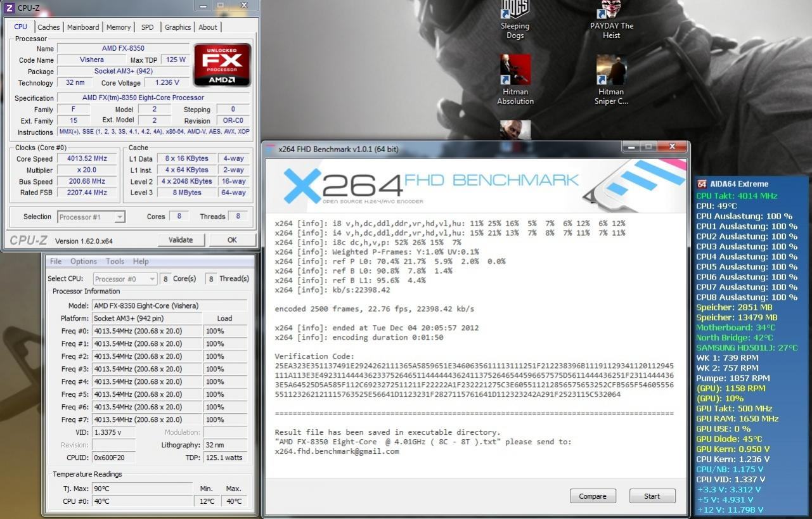Click the Core Speed value 4013.52 MHz
This screenshot has width=812, height=519.
pyautogui.click(x=87, y=159)
